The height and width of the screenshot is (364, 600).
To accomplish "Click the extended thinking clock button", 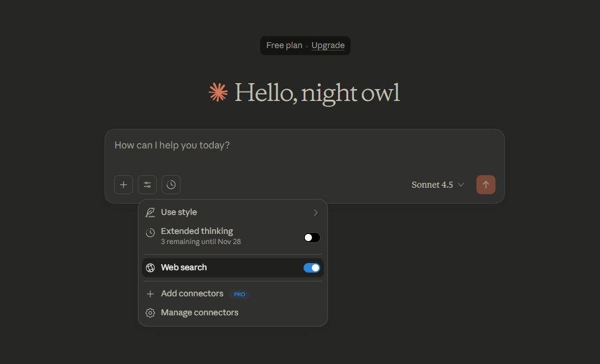I will 171,185.
